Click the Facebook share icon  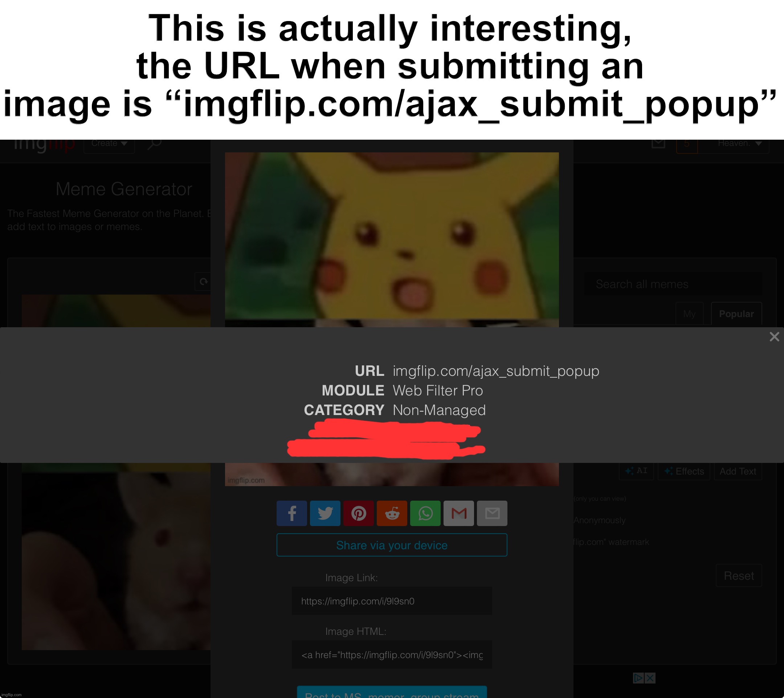[291, 513]
